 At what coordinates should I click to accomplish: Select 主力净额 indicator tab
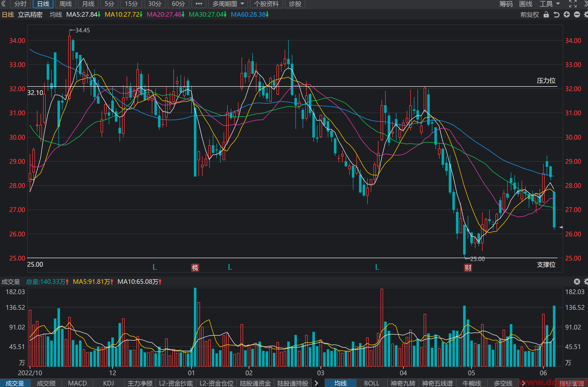tap(140, 383)
